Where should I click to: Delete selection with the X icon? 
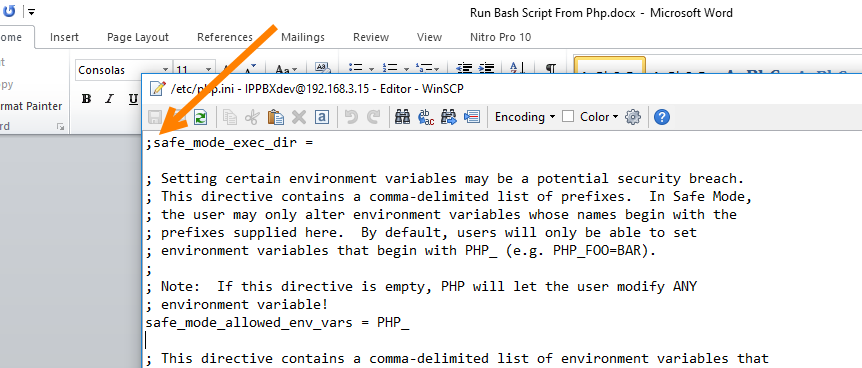pyautogui.click(x=299, y=117)
